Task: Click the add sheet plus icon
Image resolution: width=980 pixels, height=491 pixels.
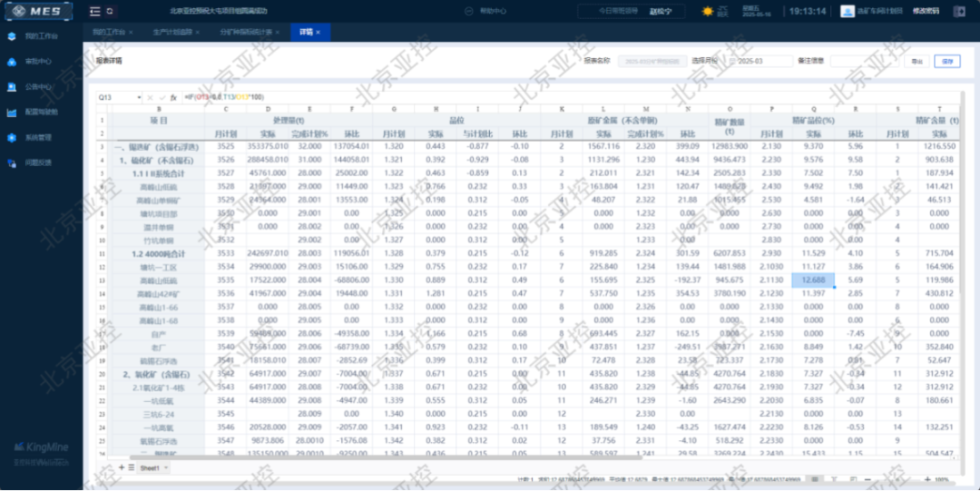Action: (x=122, y=467)
